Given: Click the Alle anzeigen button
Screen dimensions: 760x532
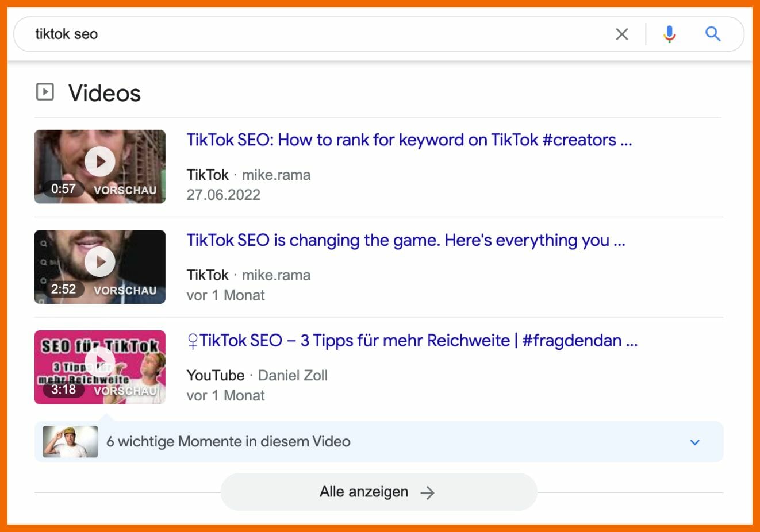Looking at the screenshot, I should coord(378,492).
